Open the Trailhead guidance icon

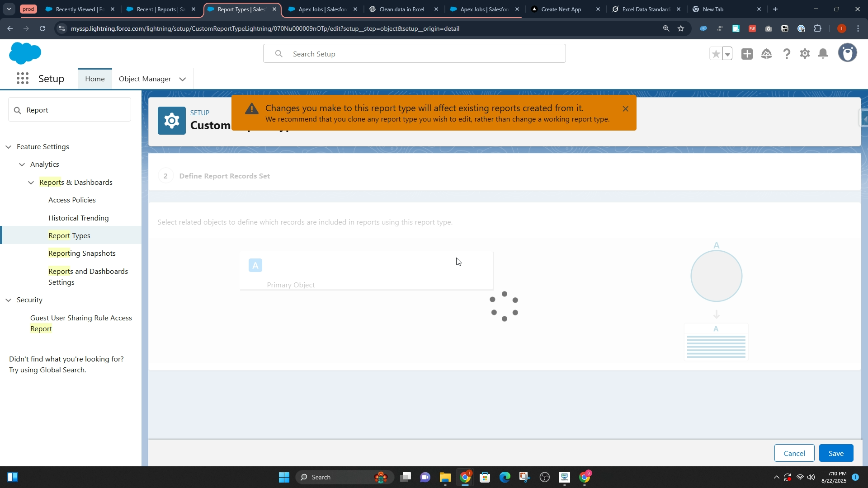[766, 54]
